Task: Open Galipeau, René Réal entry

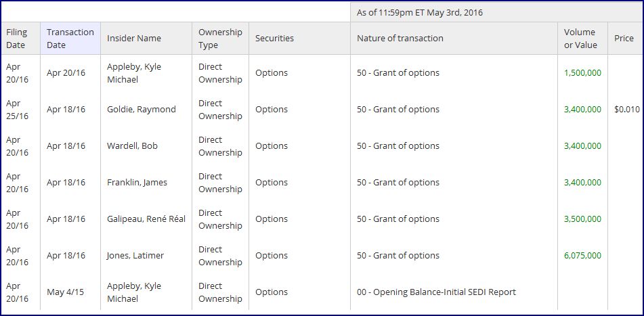Action: [x=146, y=219]
